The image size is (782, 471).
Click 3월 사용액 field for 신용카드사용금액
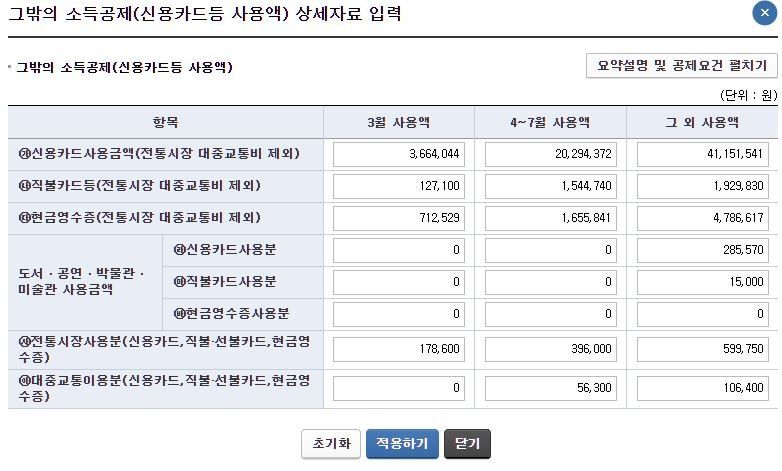pyautogui.click(x=398, y=155)
